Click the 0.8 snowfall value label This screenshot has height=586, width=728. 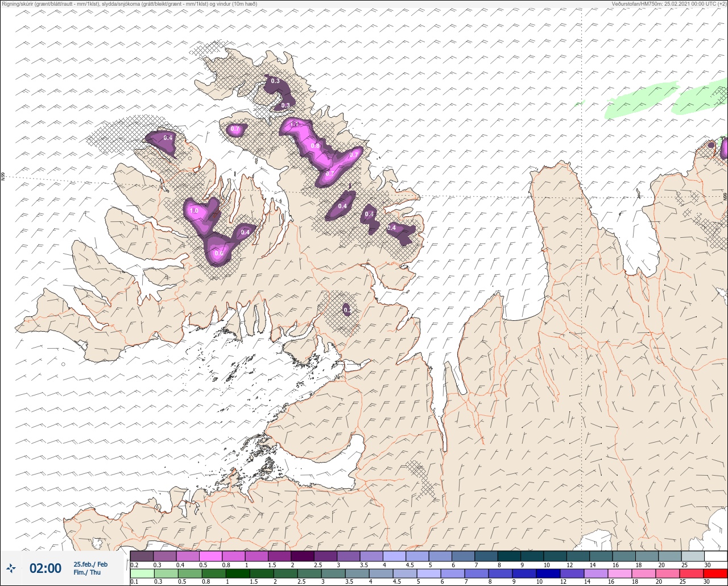315,146
